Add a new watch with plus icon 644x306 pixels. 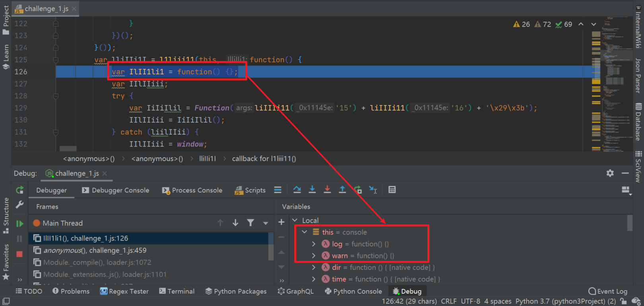[281, 222]
